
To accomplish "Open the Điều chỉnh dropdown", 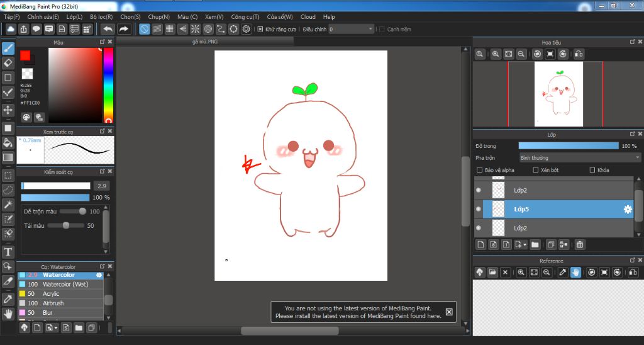I will (351, 29).
